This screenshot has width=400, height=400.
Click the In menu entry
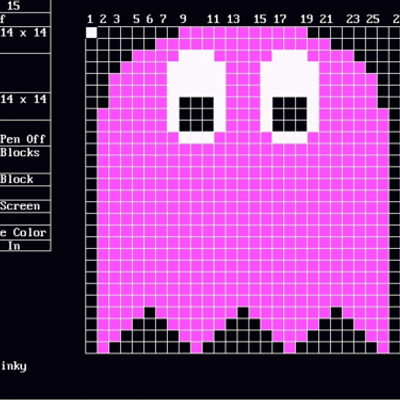[x=14, y=246]
